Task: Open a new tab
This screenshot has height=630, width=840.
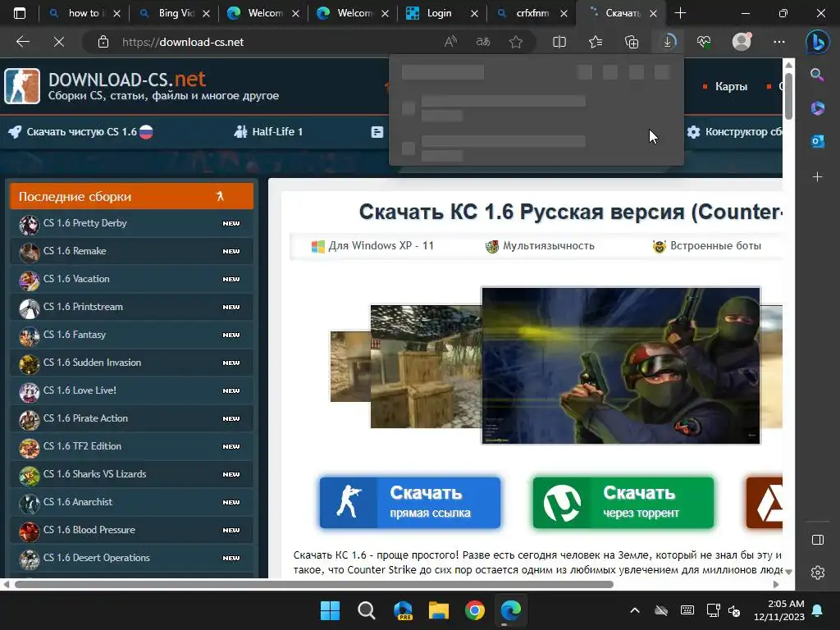Action: pos(680,13)
